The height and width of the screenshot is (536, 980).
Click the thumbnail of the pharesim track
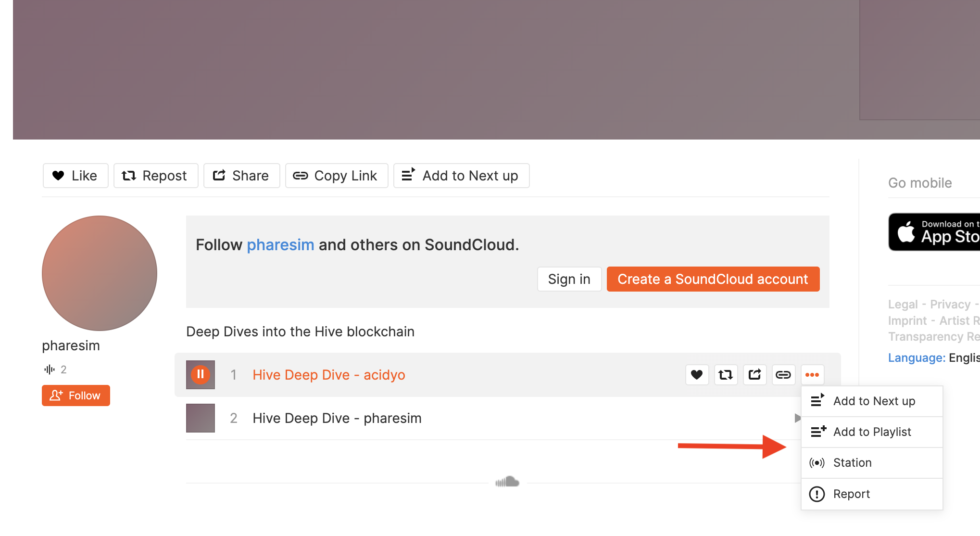tap(201, 418)
